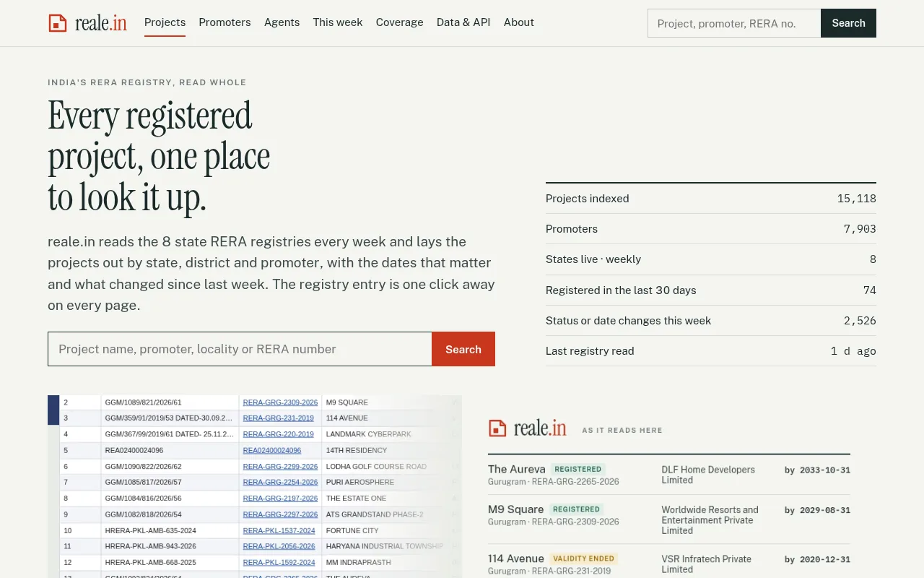The height and width of the screenshot is (578, 924).
Task: Click the LODHA GOLF COURSE ROAD cell
Action: point(376,467)
